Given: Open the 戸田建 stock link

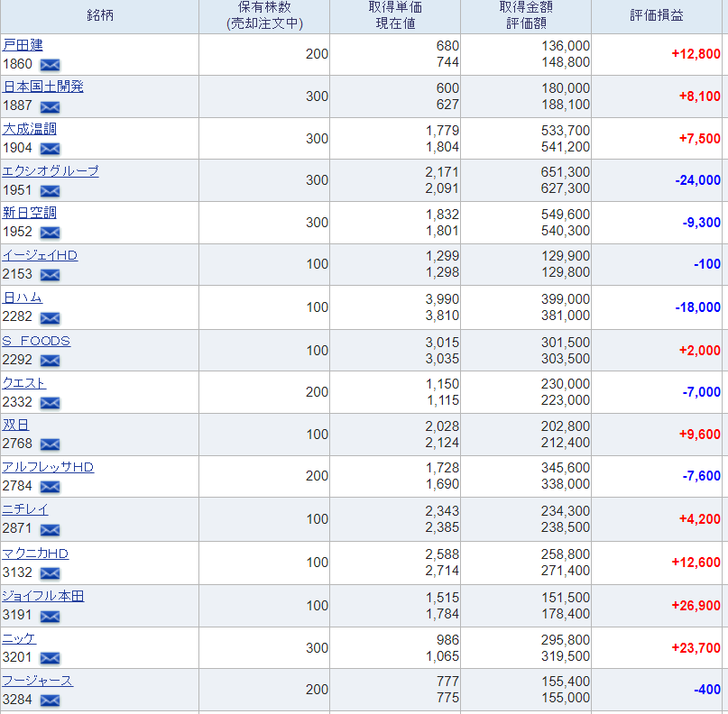Looking at the screenshot, I should point(23,45).
